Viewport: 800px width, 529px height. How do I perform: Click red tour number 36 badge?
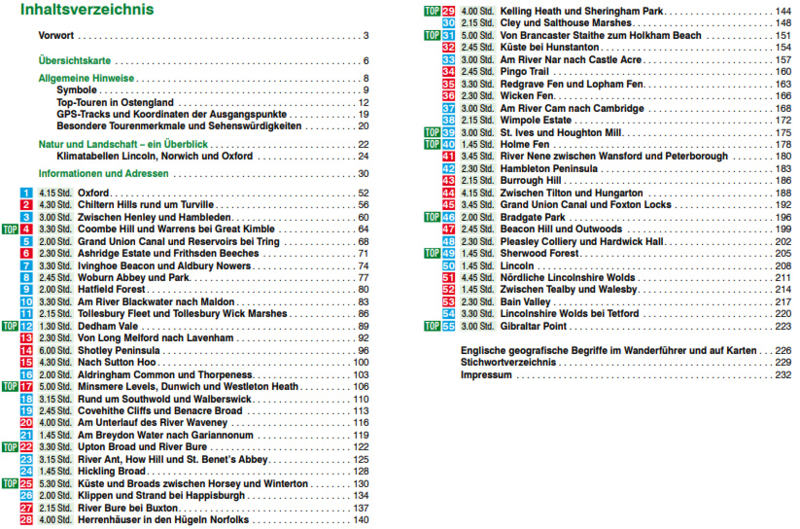(448, 96)
